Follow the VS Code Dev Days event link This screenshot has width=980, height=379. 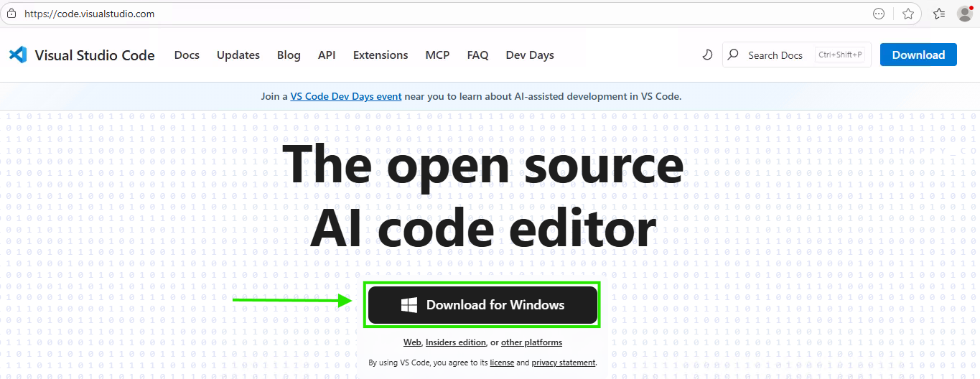(346, 96)
